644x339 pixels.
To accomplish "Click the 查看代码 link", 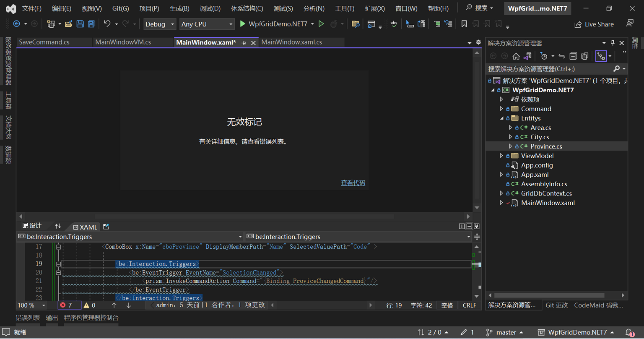I will tap(353, 183).
